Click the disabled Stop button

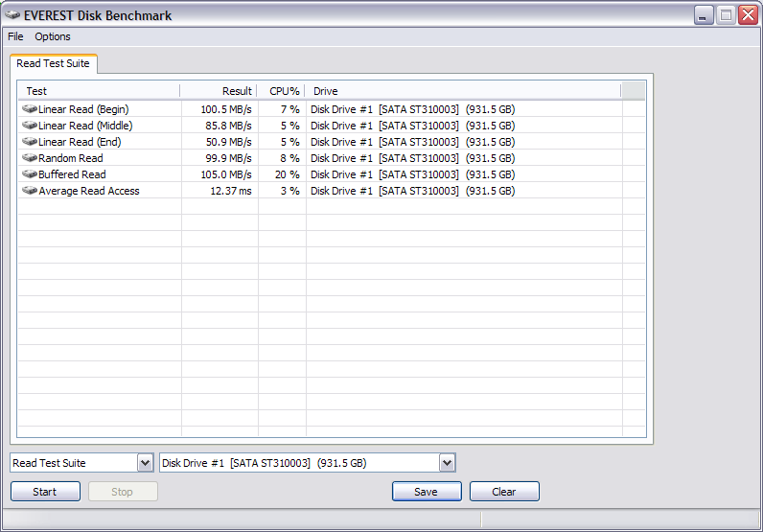[x=123, y=492]
